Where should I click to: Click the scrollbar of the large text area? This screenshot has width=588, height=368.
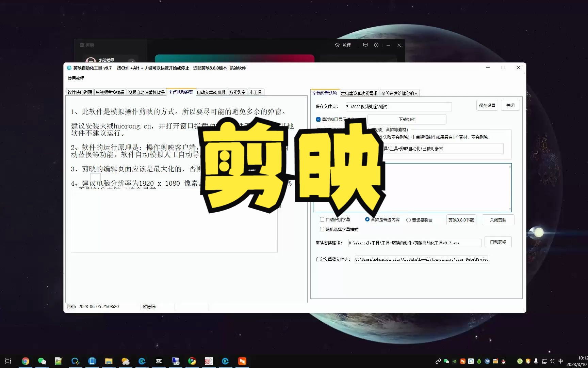click(510, 187)
